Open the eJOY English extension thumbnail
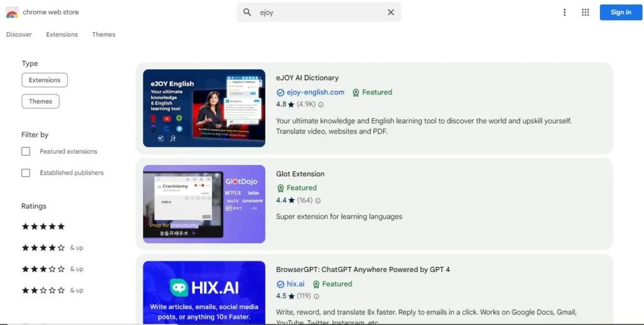 click(204, 108)
